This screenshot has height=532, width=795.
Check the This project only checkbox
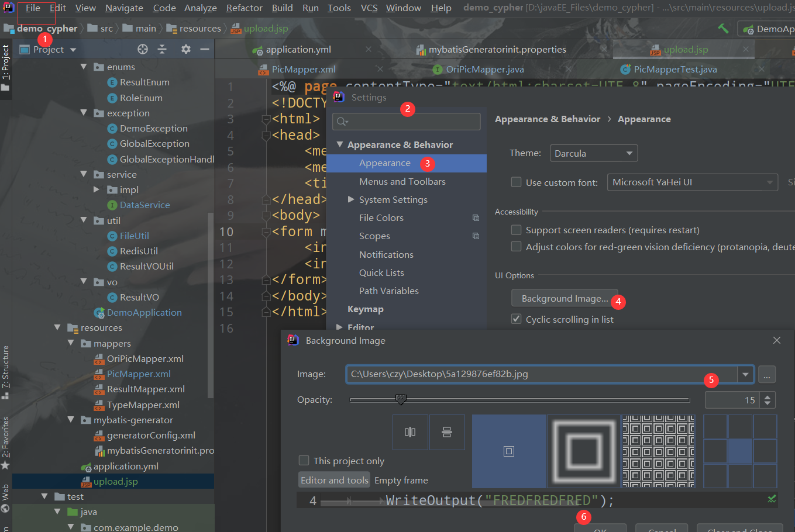click(304, 460)
